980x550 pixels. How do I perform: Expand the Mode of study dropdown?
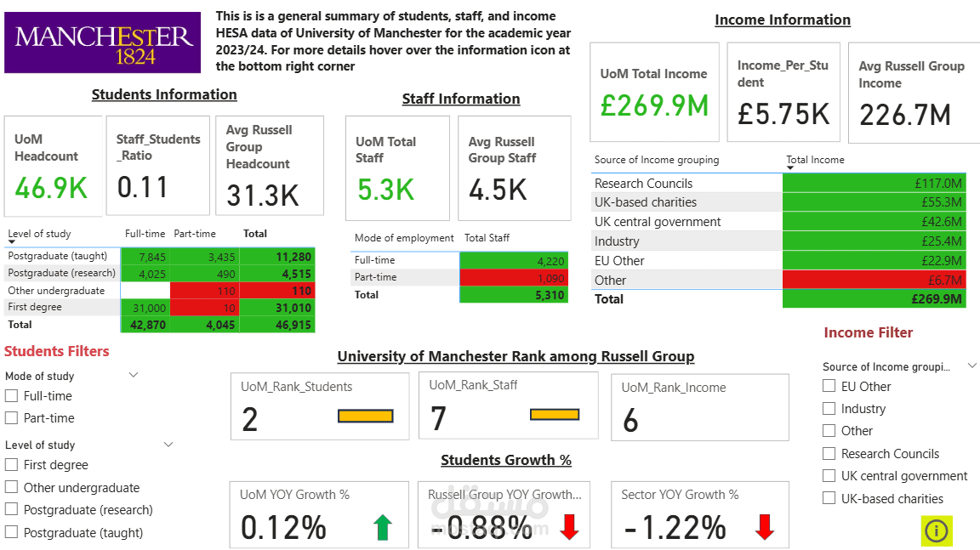(x=133, y=374)
